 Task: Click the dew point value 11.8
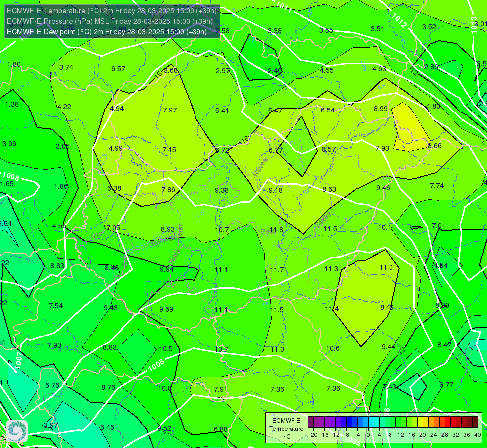tap(276, 230)
